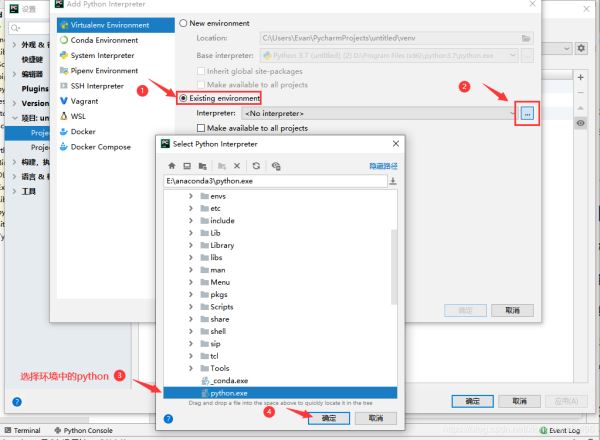Click 取消 in Settings window
The width and height of the screenshot is (600, 440).
520,401
